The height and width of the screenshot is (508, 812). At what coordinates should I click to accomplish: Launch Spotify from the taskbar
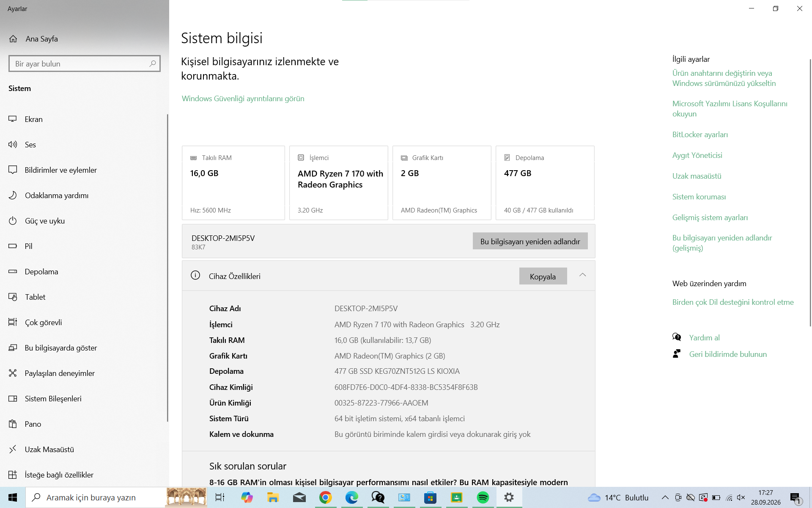[x=483, y=497]
